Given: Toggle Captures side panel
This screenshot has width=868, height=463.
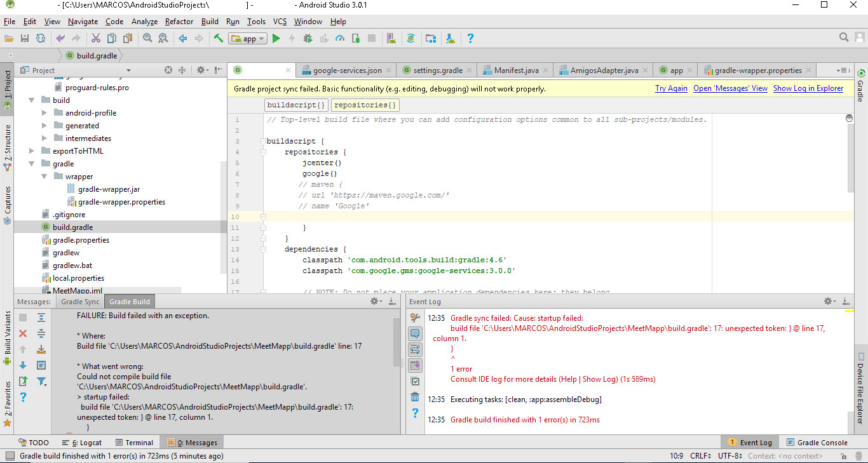Looking at the screenshot, I should click(x=7, y=205).
